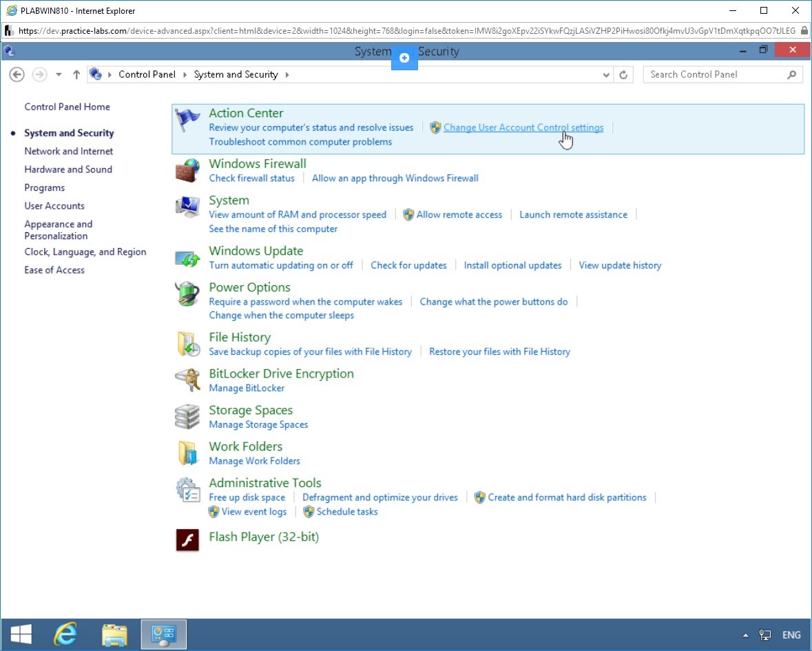Open Review your computer's status link
The height and width of the screenshot is (651, 812).
click(311, 127)
